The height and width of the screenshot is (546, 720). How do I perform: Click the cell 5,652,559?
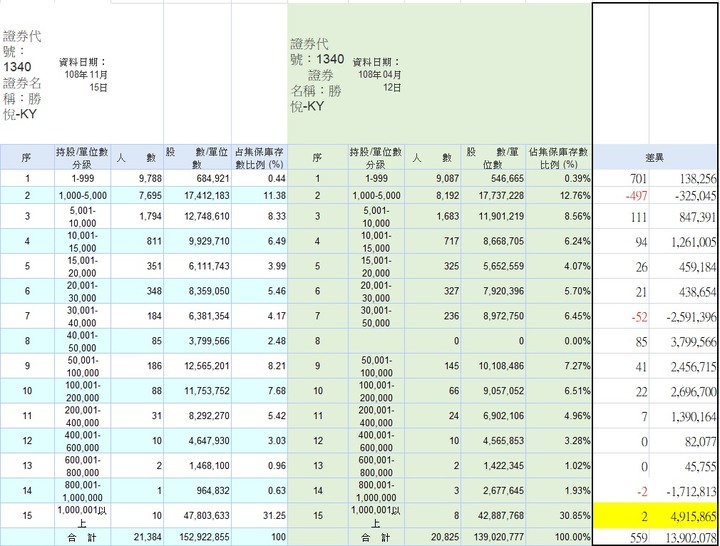point(493,266)
